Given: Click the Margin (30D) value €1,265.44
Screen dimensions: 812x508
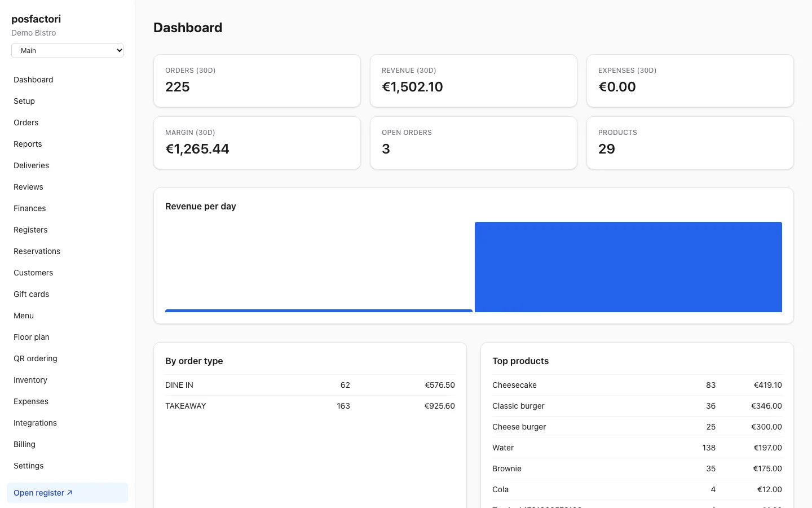Looking at the screenshot, I should 197,149.
